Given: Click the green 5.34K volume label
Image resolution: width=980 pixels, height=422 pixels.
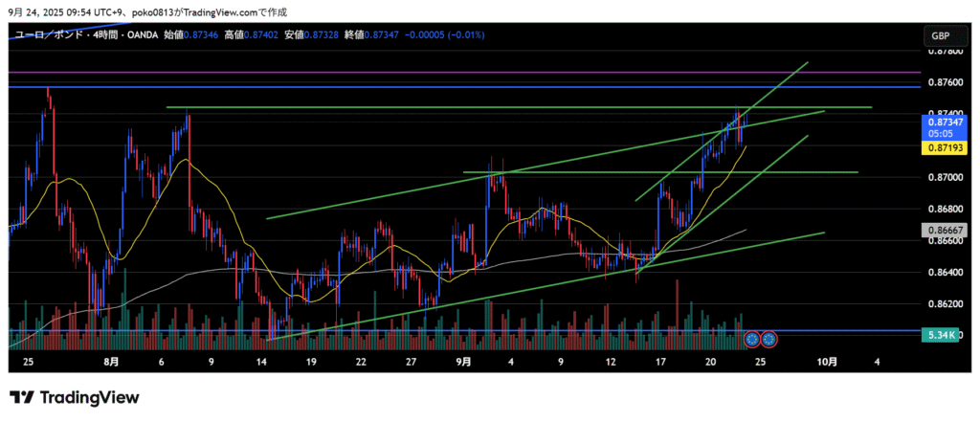Looking at the screenshot, I should [x=942, y=336].
